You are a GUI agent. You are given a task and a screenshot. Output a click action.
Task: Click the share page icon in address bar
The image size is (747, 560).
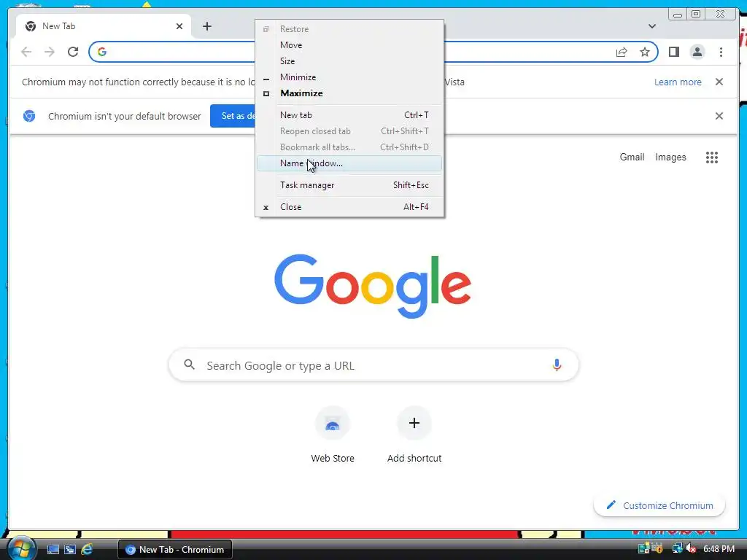pyautogui.click(x=622, y=52)
